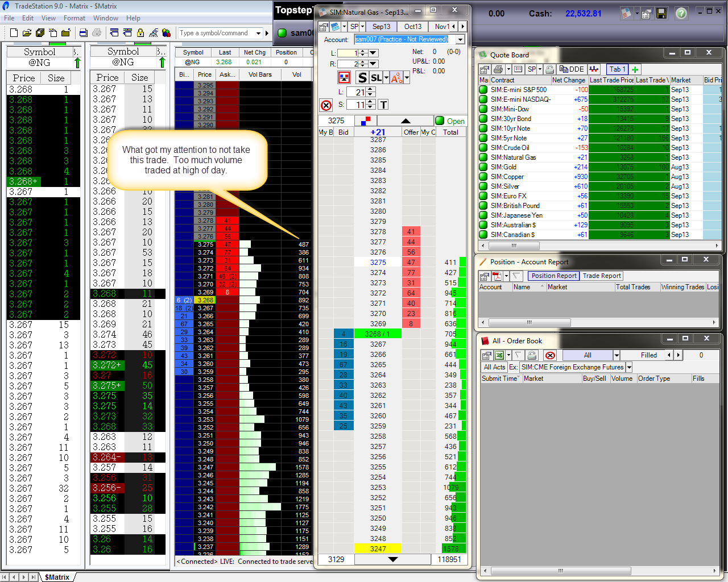Click the Quote Board horizontal scrollbar

tap(599, 246)
